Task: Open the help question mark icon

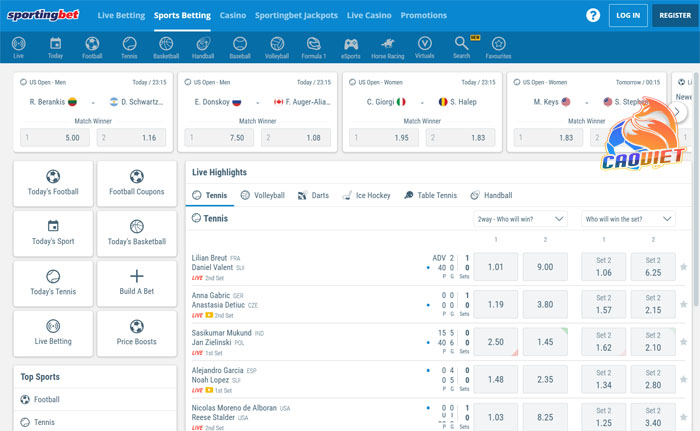Action: [593, 15]
